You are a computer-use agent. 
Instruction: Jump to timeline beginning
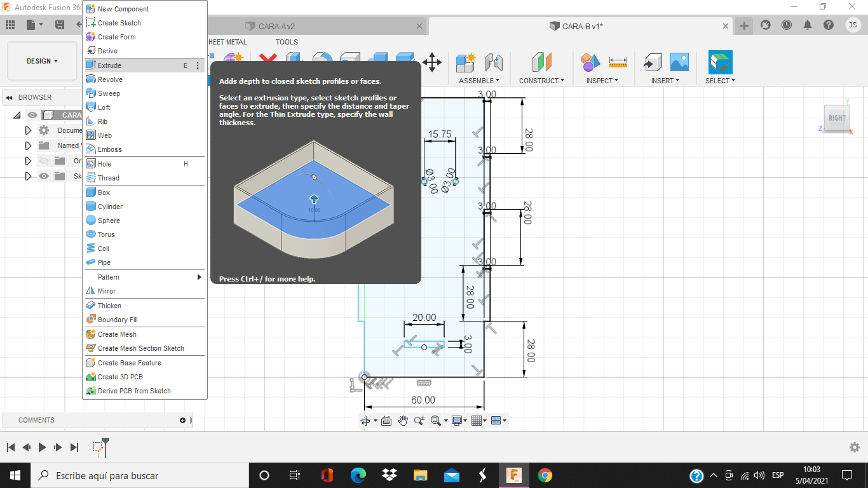pos(10,447)
